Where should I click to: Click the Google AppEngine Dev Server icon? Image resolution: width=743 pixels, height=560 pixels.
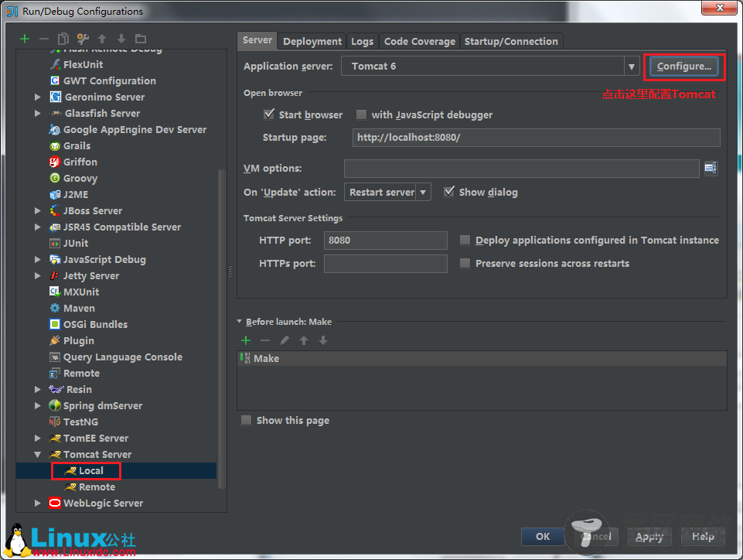pos(55,129)
